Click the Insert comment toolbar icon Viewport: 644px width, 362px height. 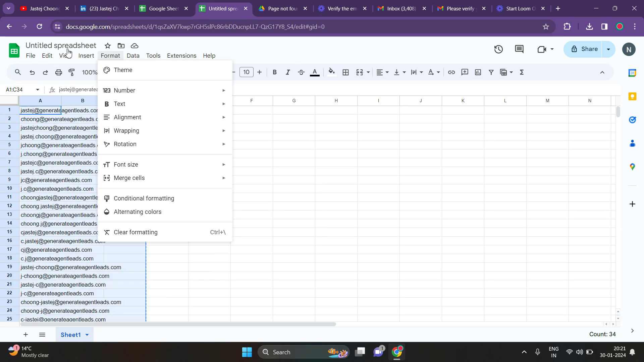pos(465,72)
